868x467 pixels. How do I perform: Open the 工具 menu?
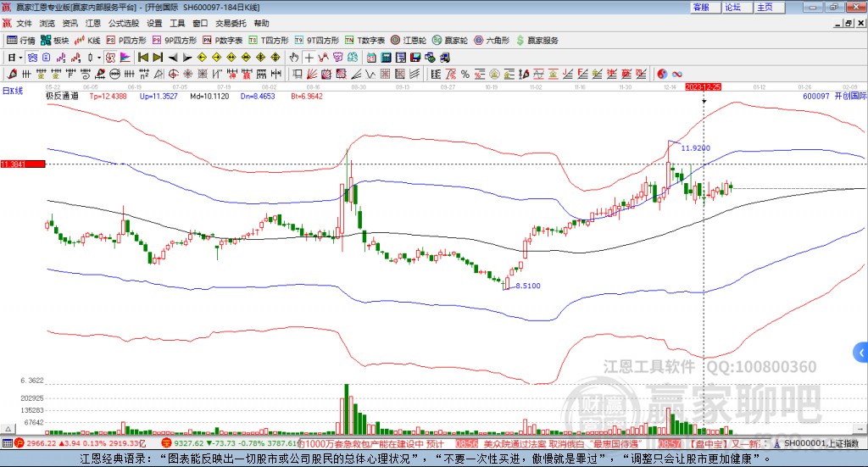pos(177,23)
